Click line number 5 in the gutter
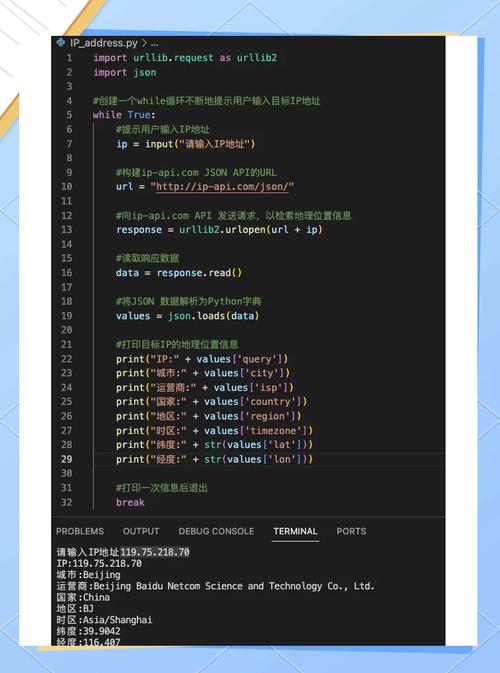Screen dimensions: 500x673 coord(69,115)
